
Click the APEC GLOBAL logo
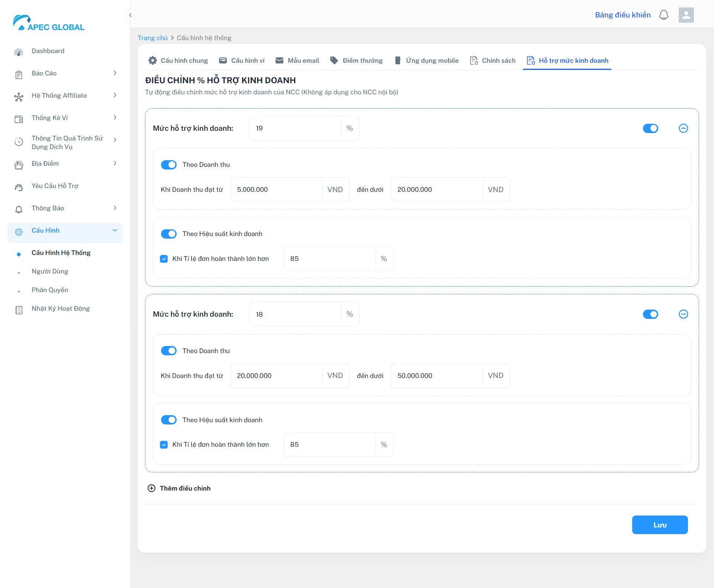49,23
